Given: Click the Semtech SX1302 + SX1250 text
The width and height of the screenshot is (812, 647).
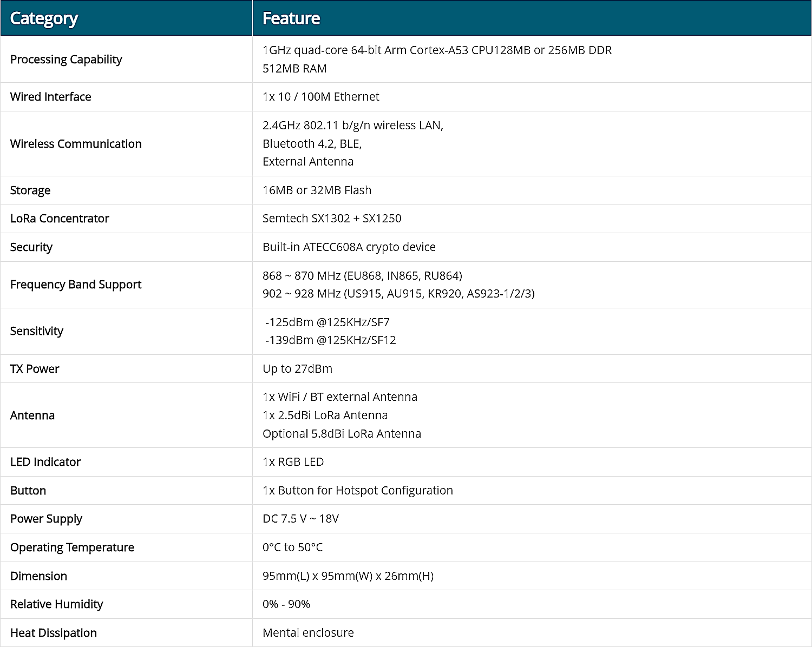Looking at the screenshot, I should 332,219.
